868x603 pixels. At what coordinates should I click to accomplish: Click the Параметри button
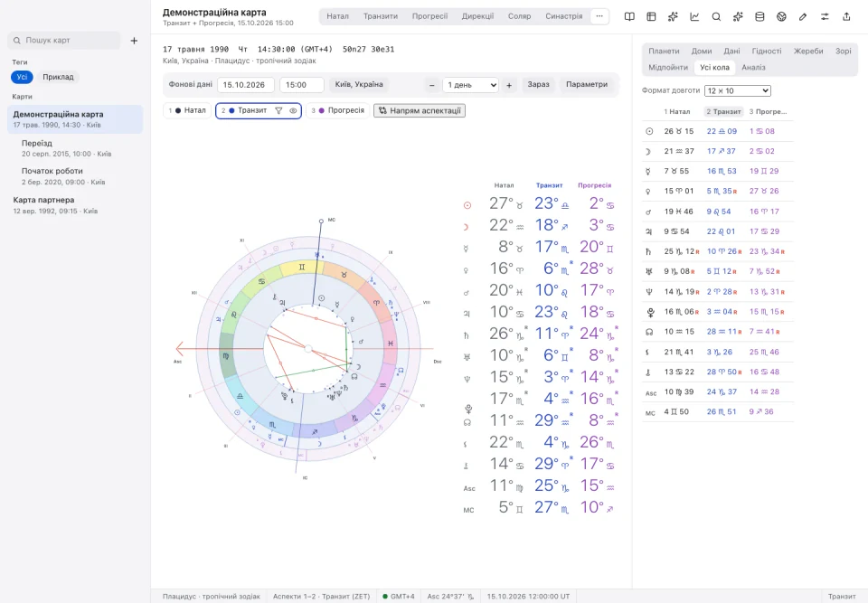pos(587,85)
